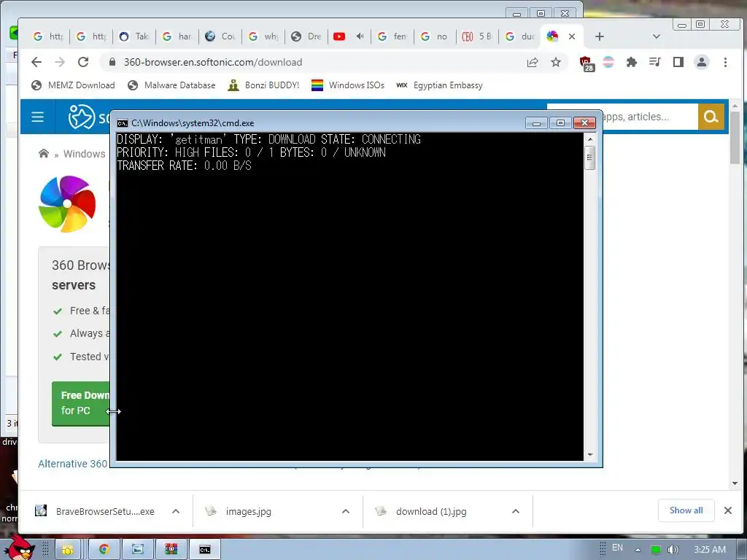Expand download (1).jpg options chevron
The width and height of the screenshot is (747, 560).
click(516, 511)
